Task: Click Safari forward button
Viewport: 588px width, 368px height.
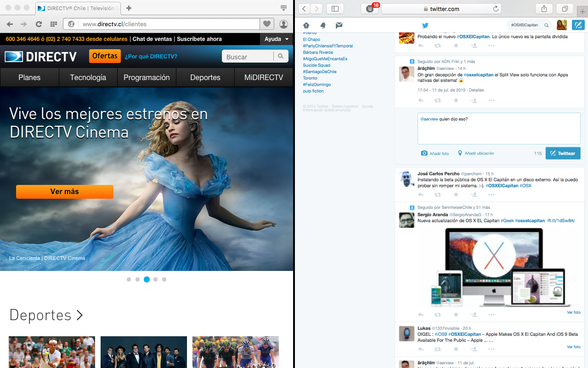Action: tap(317, 9)
